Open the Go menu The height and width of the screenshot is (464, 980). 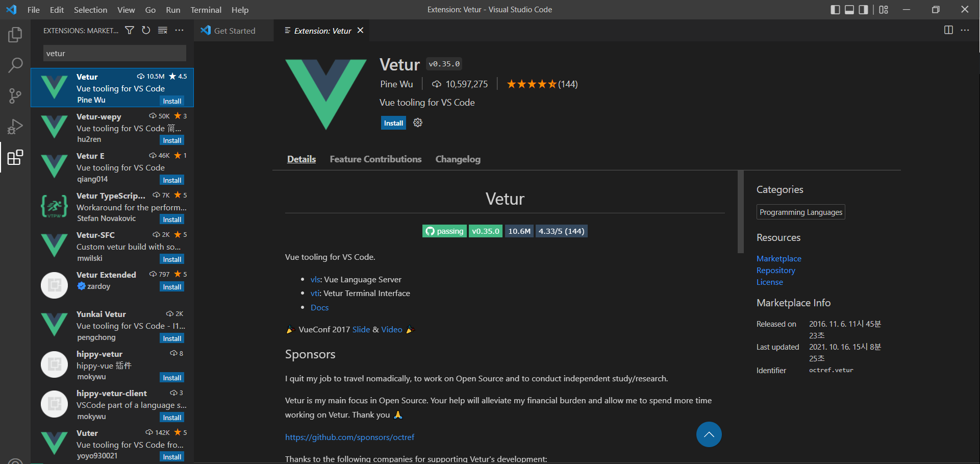[150, 10]
